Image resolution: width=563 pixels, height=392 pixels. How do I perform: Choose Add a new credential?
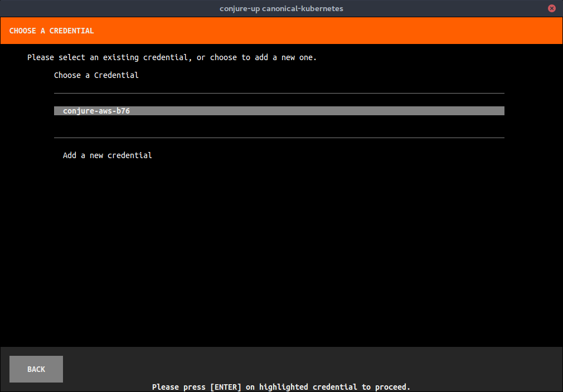point(108,155)
